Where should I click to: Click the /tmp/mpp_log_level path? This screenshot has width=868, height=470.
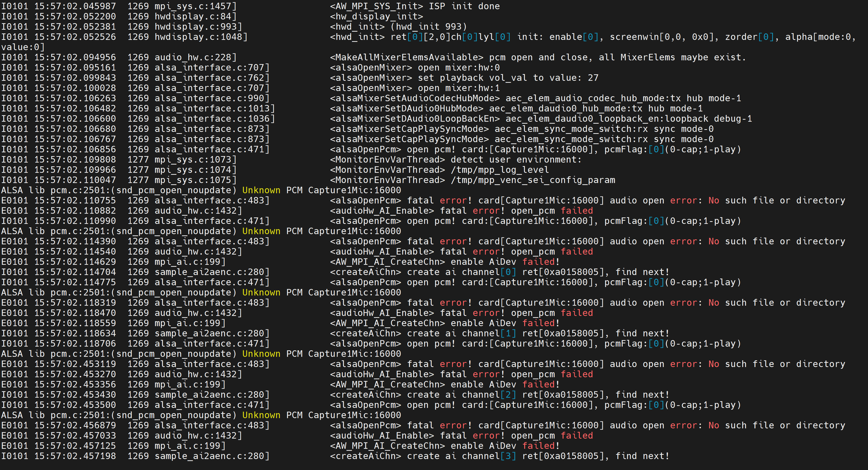500,170
